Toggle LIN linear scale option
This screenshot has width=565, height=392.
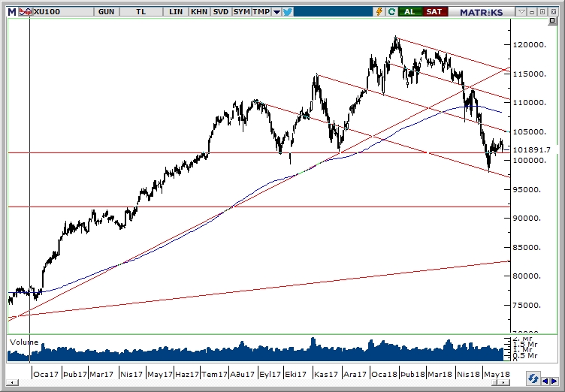(x=176, y=12)
